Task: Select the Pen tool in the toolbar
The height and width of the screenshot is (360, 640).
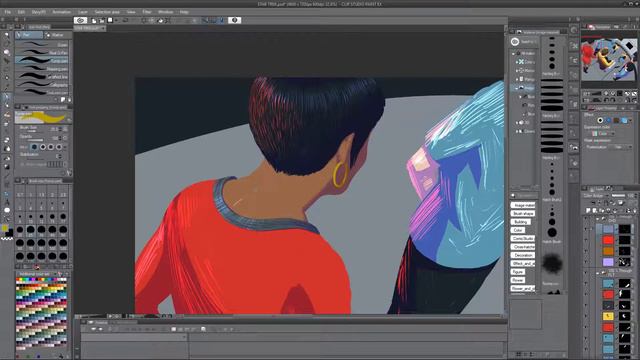Action: pyautogui.click(x=7, y=97)
